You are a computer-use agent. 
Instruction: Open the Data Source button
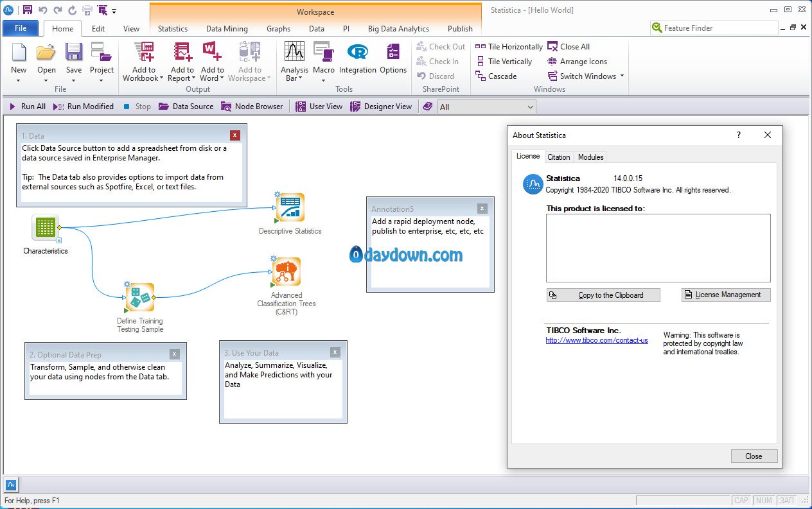coord(186,107)
